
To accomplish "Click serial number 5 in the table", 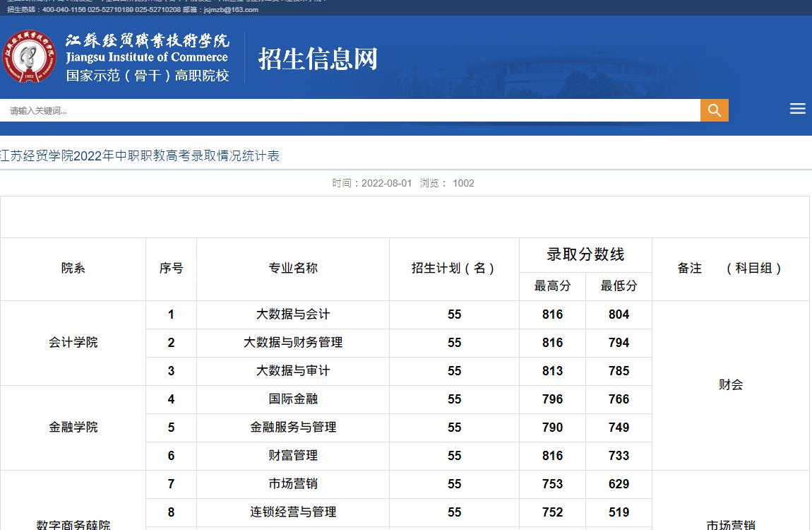I will pos(171,428).
